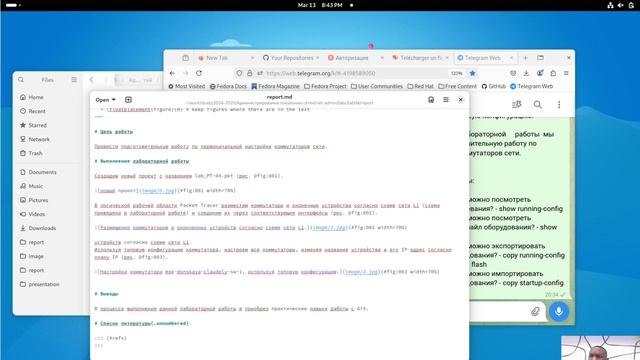Open Fedora Magazine bookmark
The height and width of the screenshot is (360, 640).
275,86
